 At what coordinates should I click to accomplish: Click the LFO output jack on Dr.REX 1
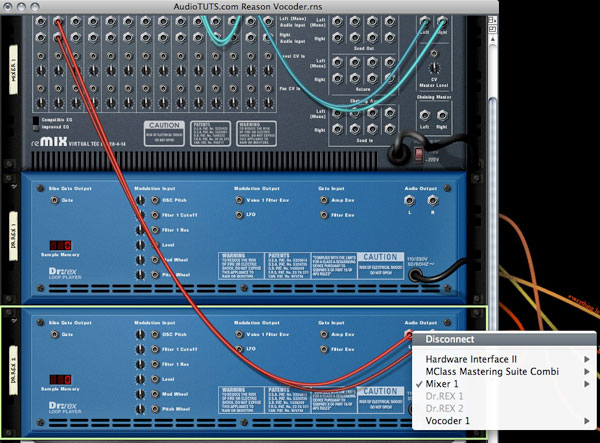[x=239, y=215]
